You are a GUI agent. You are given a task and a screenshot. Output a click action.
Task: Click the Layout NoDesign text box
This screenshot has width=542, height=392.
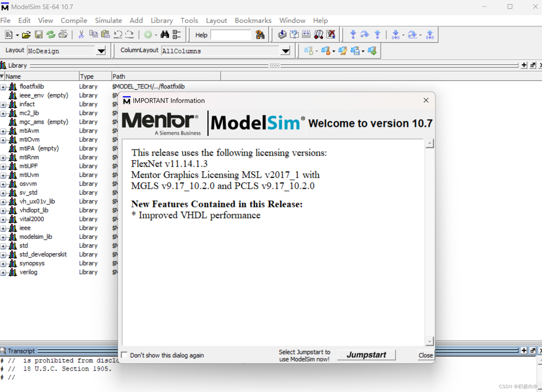pos(62,51)
